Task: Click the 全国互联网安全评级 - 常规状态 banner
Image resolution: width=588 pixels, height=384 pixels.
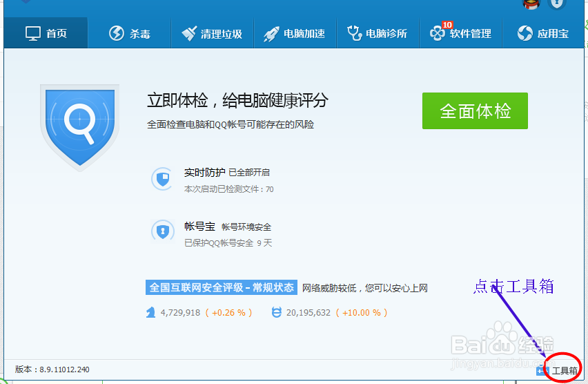Action: click(x=222, y=287)
